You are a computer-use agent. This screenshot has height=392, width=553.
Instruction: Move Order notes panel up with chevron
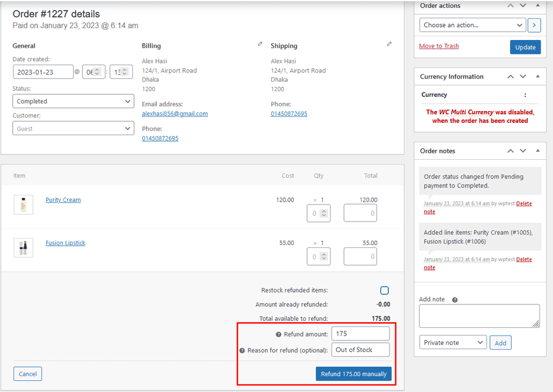510,151
